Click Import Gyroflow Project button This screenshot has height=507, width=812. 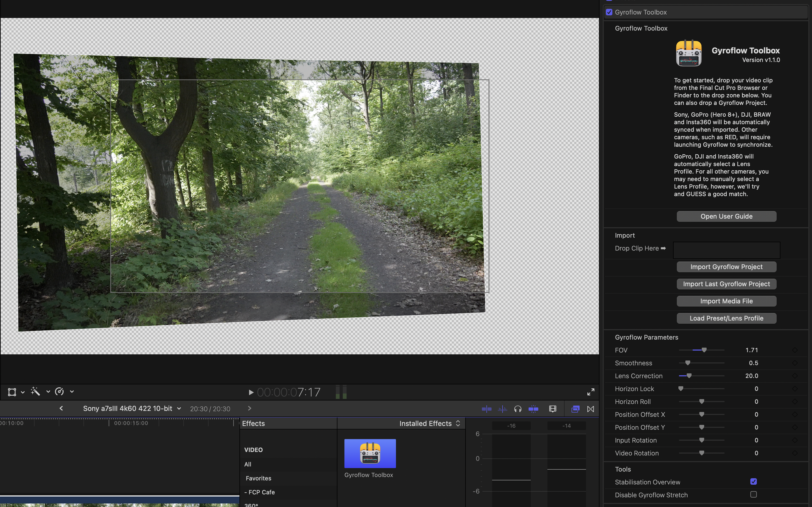coord(726,266)
